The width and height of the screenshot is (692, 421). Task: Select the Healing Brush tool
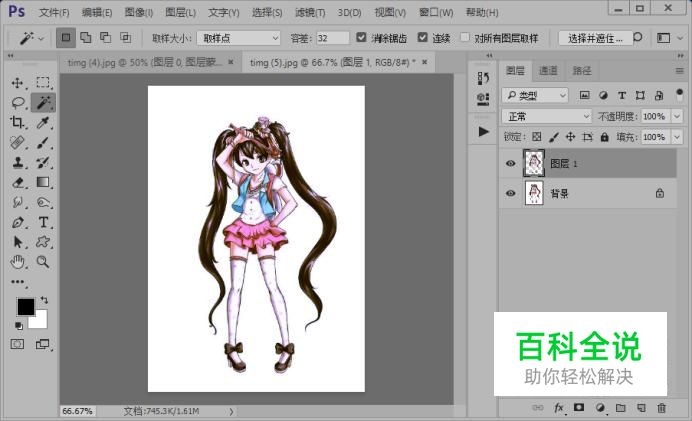pyautogui.click(x=17, y=143)
